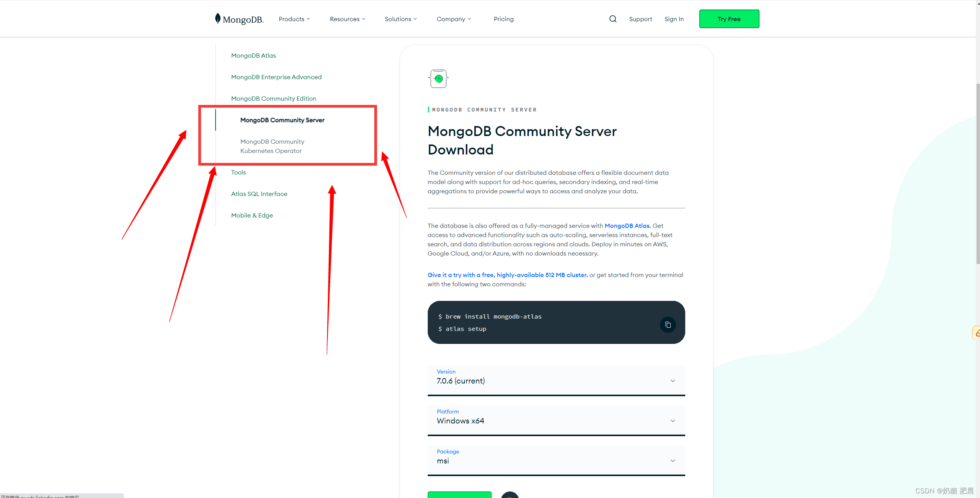
Task: Select Tools option from left sidebar
Action: [238, 171]
